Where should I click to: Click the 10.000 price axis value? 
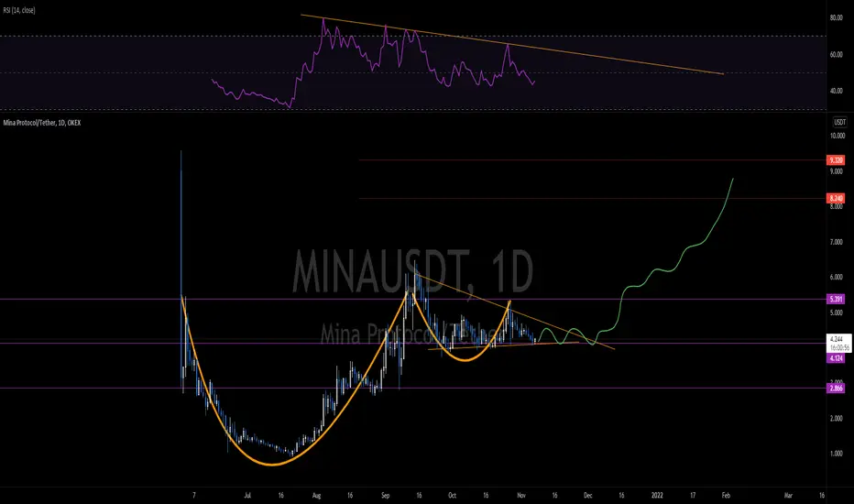[837, 136]
